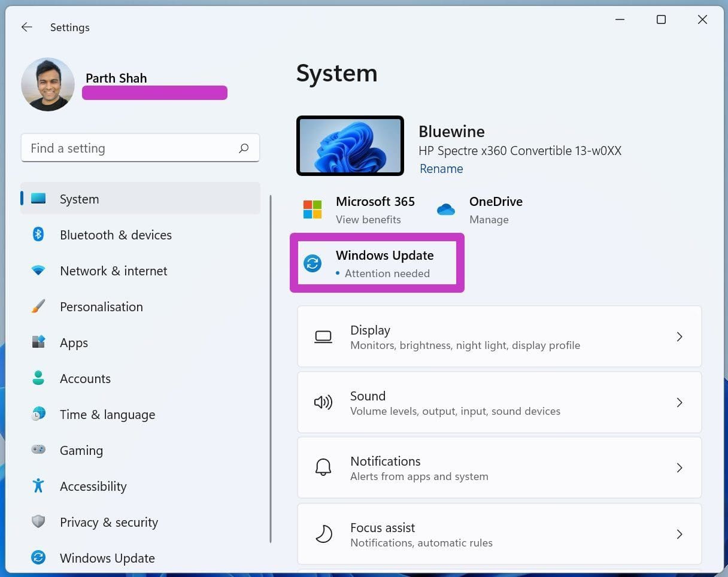Click the Rename link under Bluewine
The height and width of the screenshot is (577, 728).
(441, 169)
